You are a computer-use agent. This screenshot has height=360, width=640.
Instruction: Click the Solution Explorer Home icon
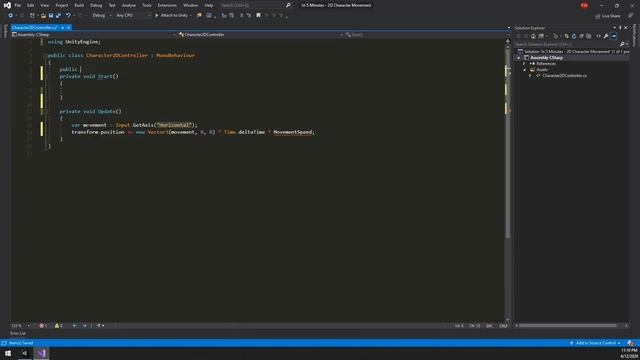(533, 36)
